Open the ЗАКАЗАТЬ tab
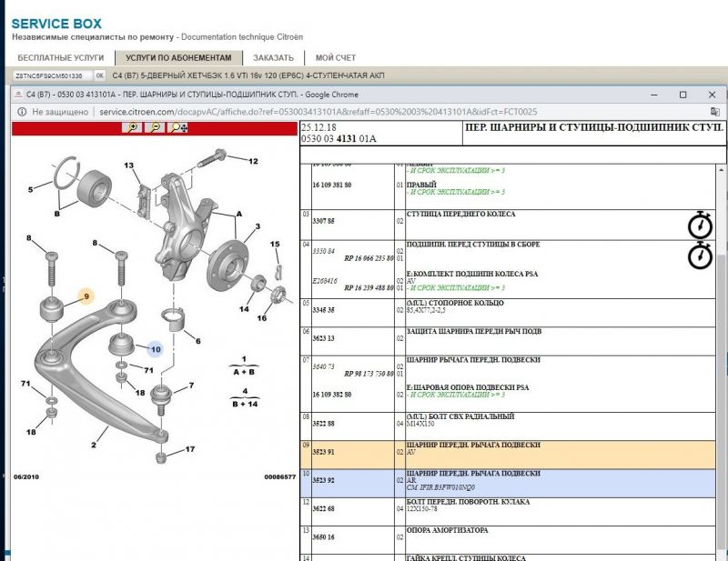Viewport: 728px width, 561px height. 274,57
